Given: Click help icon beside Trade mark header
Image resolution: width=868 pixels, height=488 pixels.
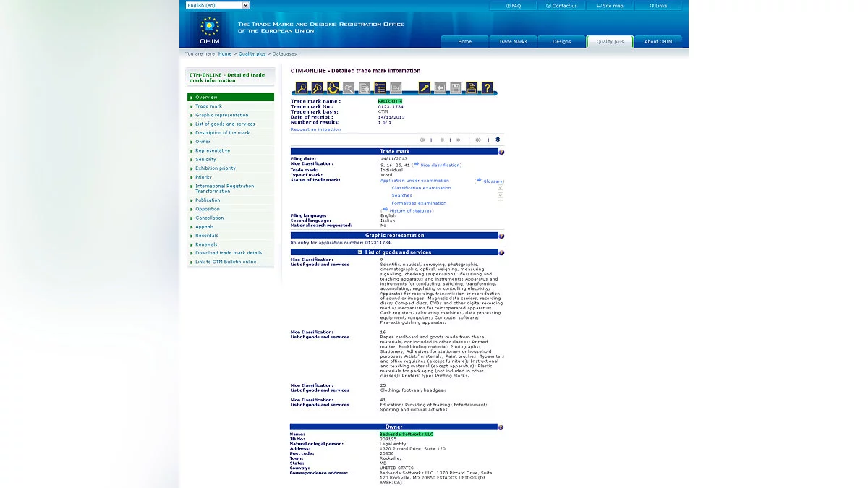Looking at the screenshot, I should 501,152.
